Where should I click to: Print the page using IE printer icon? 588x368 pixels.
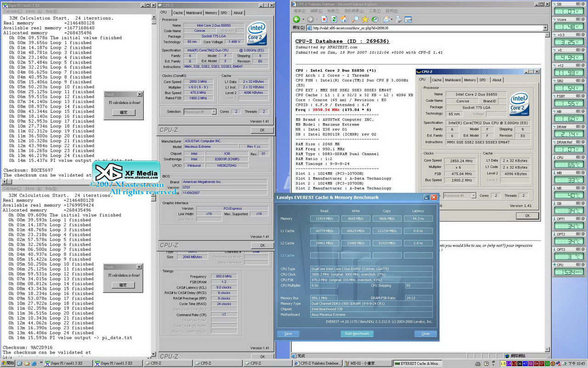coord(399,19)
